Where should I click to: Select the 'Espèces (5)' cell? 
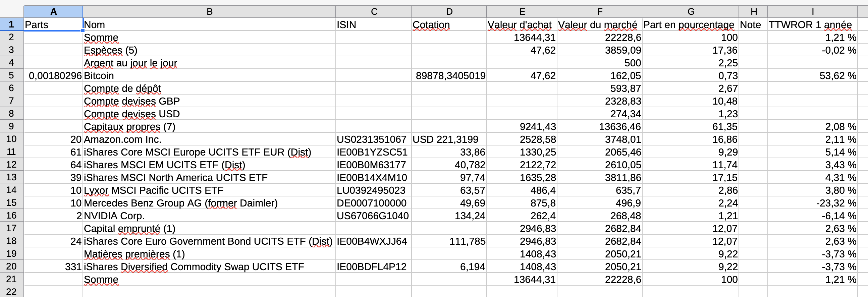click(x=209, y=50)
